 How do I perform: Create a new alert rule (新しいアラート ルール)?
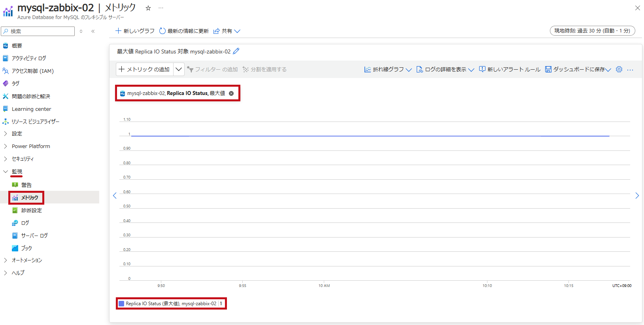(510, 69)
